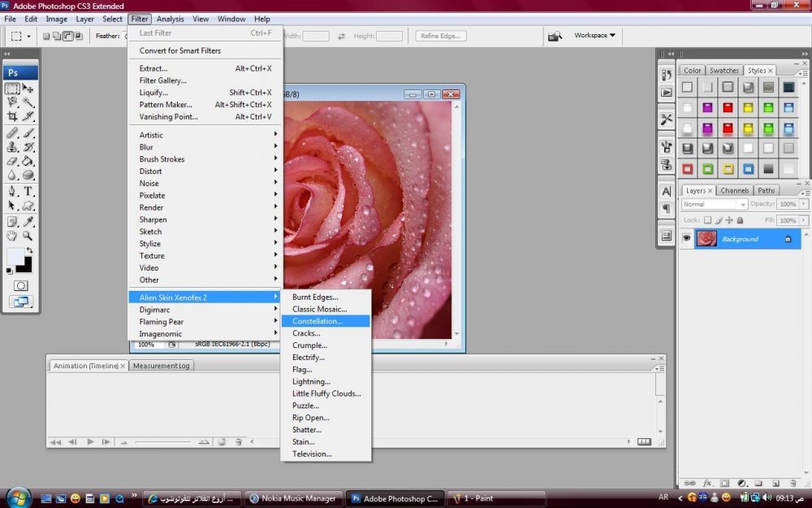Select the Hand tool
This screenshot has height=508, width=812.
(x=12, y=236)
